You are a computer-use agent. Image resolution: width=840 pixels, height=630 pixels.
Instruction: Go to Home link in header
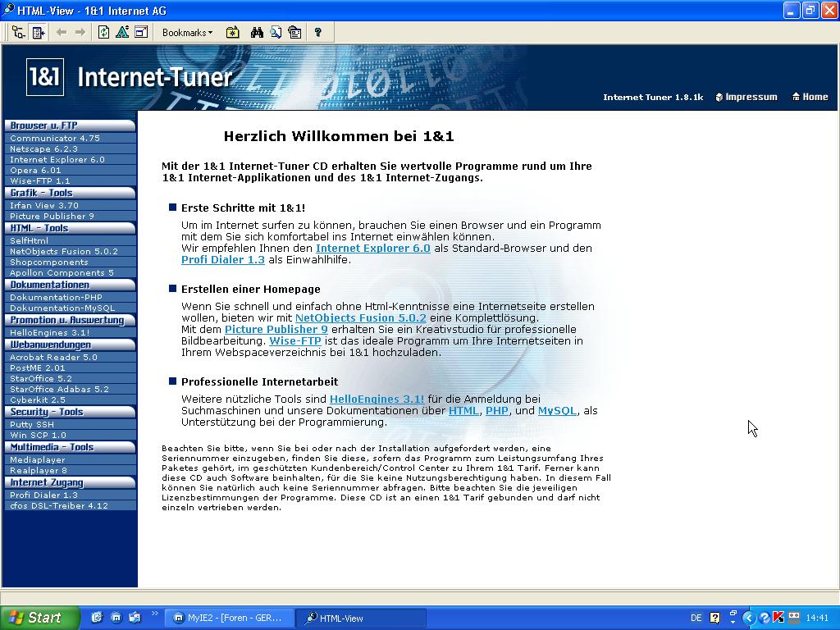coord(810,97)
